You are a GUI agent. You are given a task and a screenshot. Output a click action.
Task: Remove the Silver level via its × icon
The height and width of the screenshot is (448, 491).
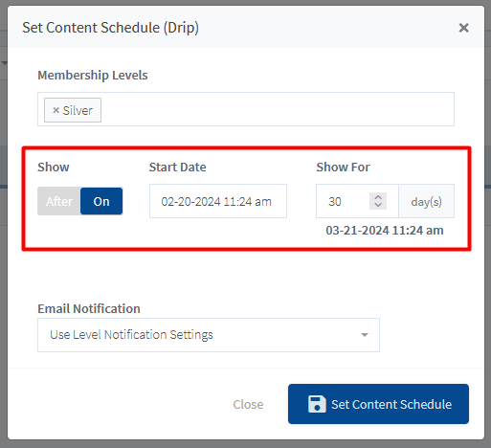[56, 110]
